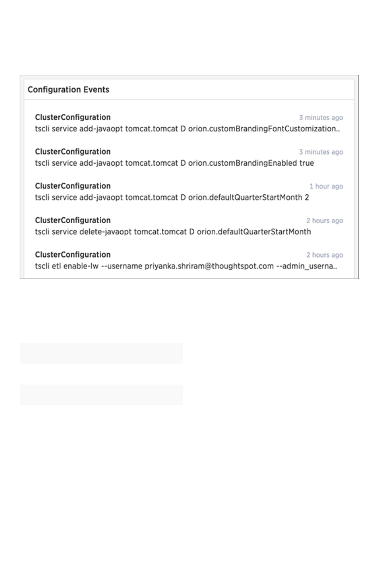Click the lower gray box below the panel
This screenshot has width=378, height=588.
[x=101, y=395]
